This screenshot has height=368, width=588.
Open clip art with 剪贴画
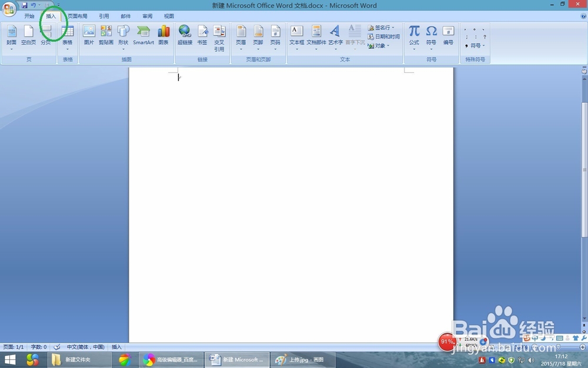coord(106,35)
